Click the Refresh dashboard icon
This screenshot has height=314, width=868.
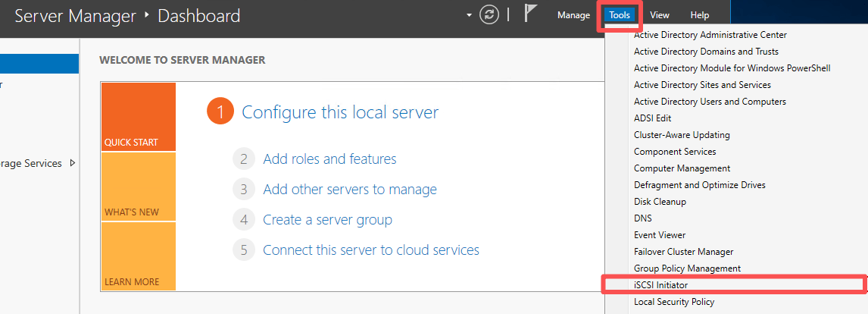(x=489, y=15)
